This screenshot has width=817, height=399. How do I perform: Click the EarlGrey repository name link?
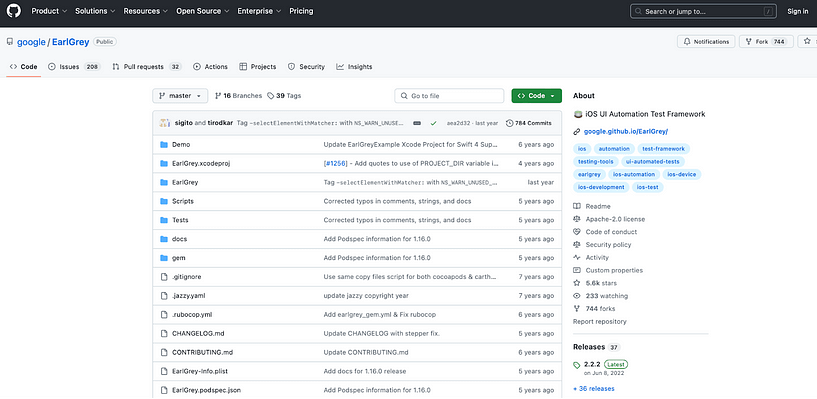71,42
